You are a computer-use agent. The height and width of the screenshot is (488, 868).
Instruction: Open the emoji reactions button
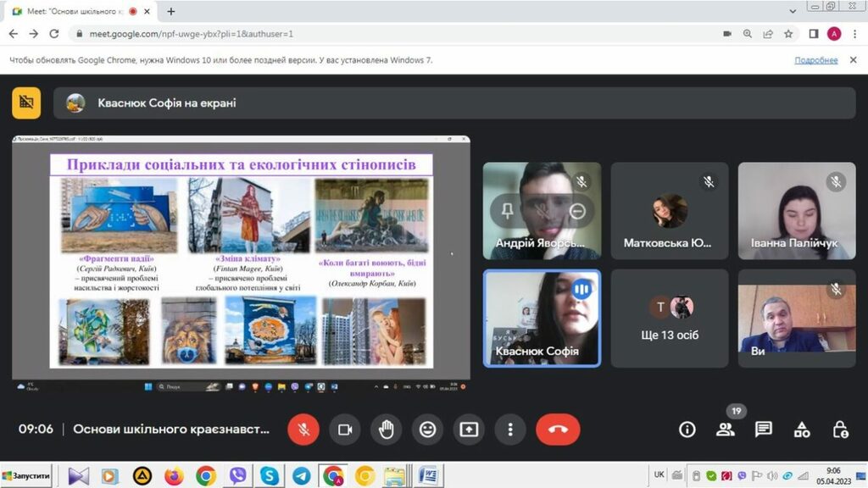(x=428, y=430)
